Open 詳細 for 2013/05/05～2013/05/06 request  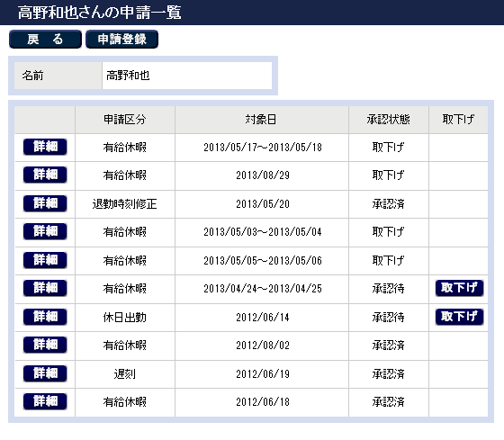click(45, 260)
